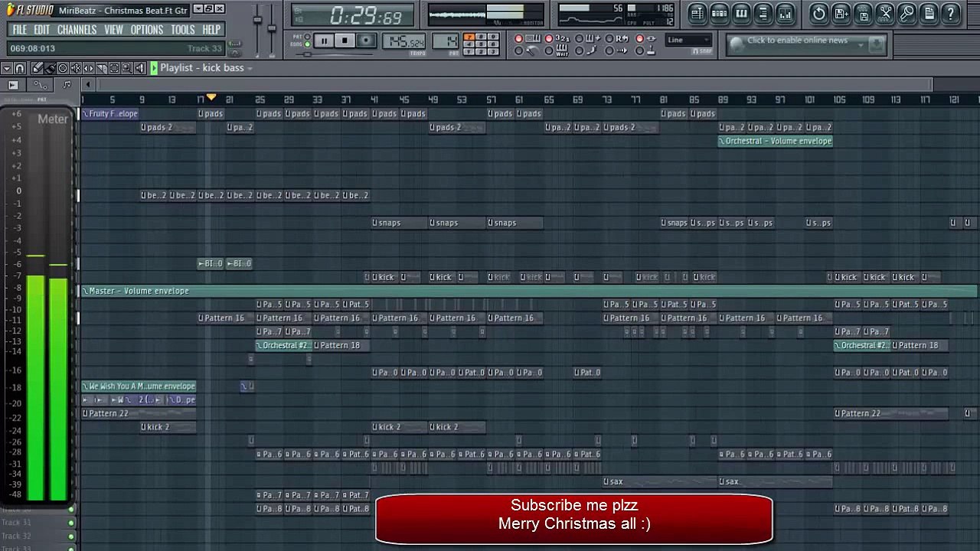Open the VIEW menu
Viewport: 980px width, 551px height.
click(x=113, y=30)
